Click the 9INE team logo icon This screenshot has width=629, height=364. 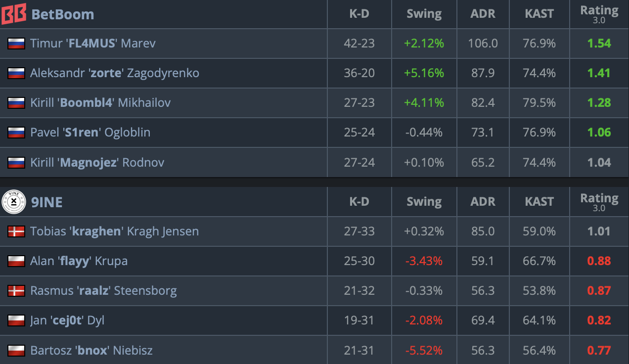tap(14, 202)
